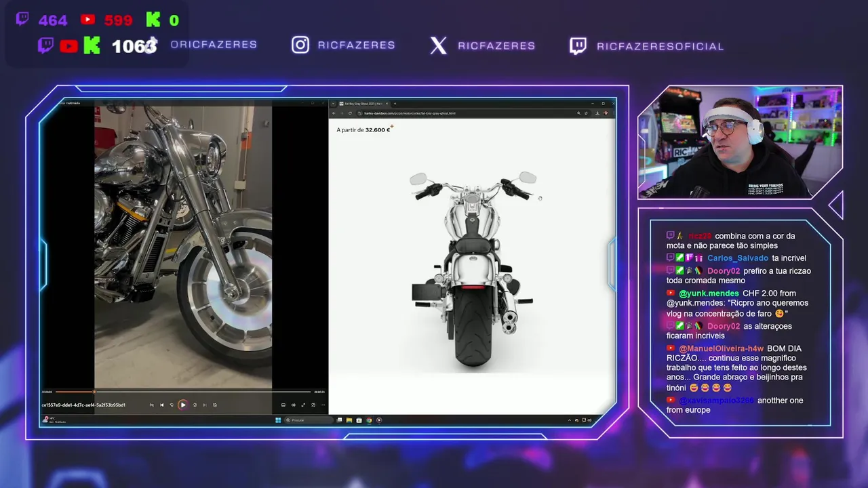Click the taskbar Procurar search box
868x488 pixels.
(309, 420)
